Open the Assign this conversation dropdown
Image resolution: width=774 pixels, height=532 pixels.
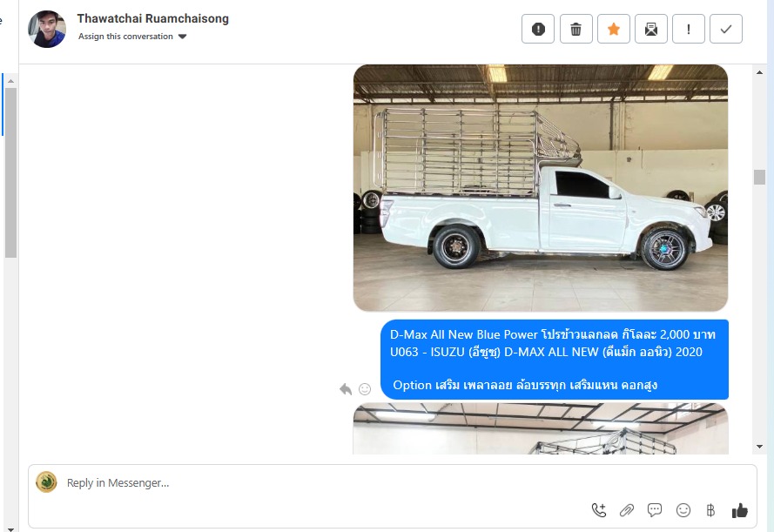[132, 37]
